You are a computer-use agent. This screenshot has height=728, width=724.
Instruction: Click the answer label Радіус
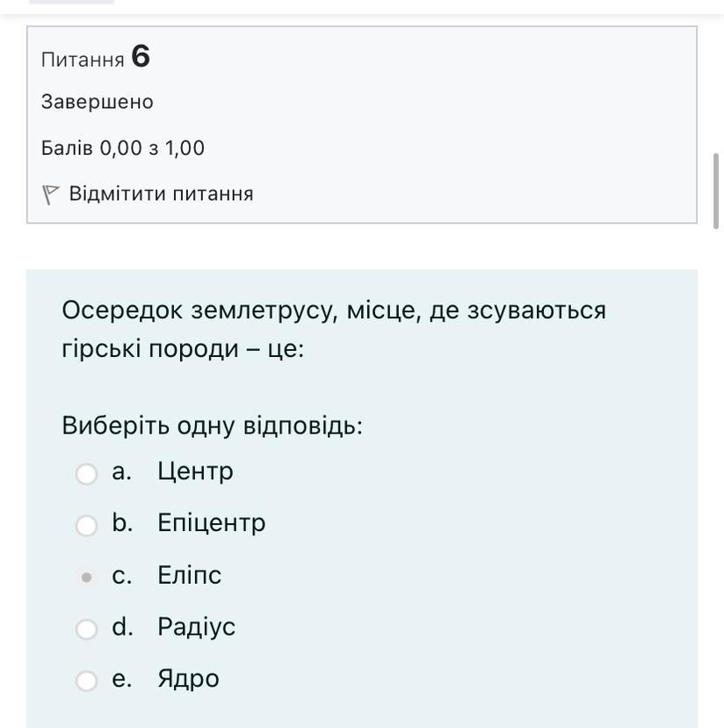point(196,627)
